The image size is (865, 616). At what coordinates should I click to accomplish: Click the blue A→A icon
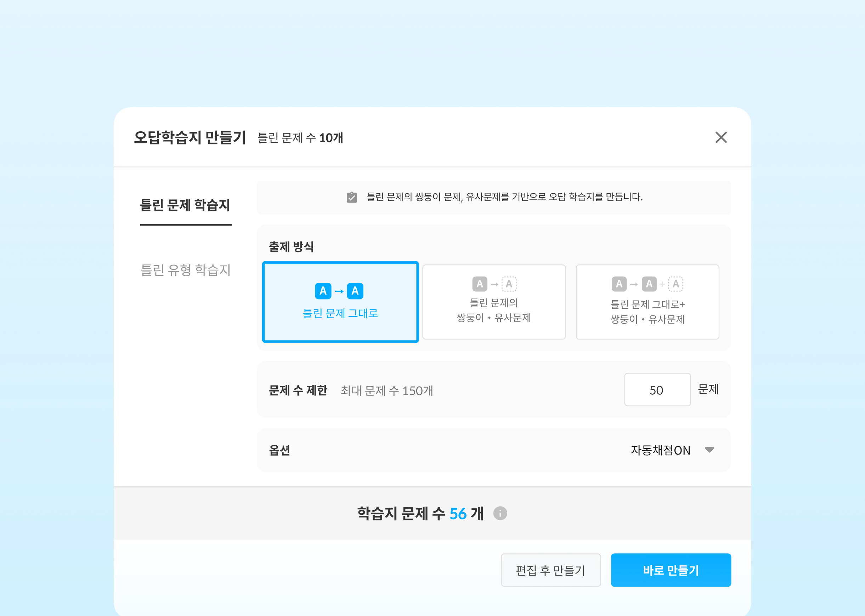[x=339, y=291]
